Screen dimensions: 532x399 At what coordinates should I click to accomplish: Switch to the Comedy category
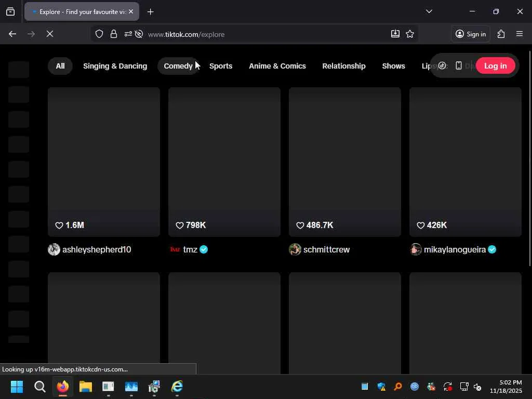[x=178, y=66]
